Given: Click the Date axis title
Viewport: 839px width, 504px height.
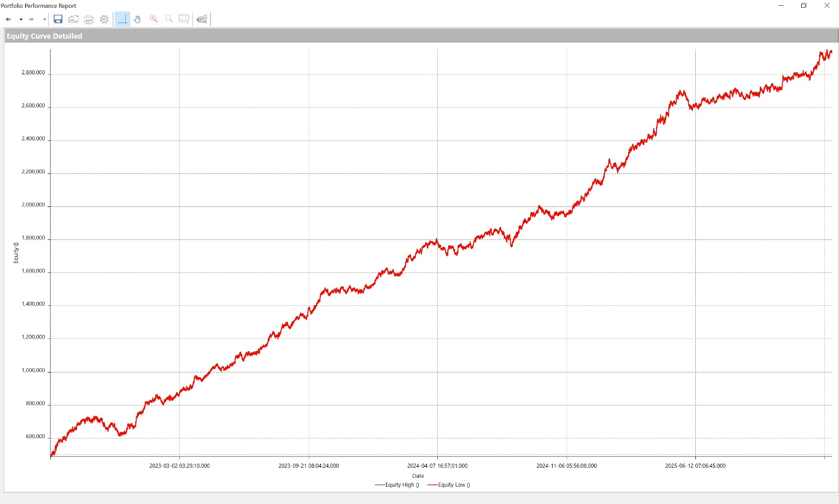Looking at the screenshot, I should click(418, 476).
